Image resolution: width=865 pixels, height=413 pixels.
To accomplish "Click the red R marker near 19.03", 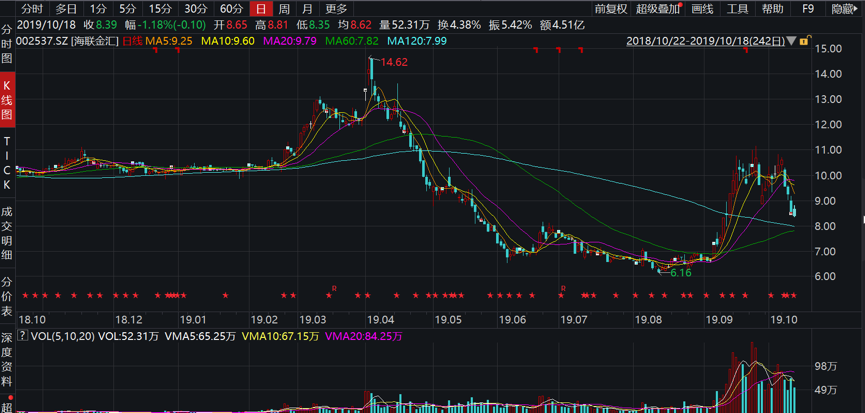I will pos(333,288).
